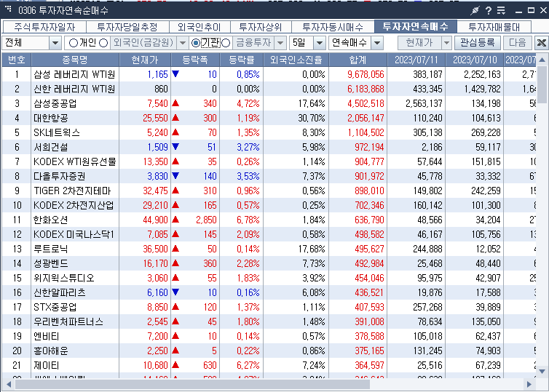Select the 금융투자 radio button
The image size is (549, 392).
point(226,43)
